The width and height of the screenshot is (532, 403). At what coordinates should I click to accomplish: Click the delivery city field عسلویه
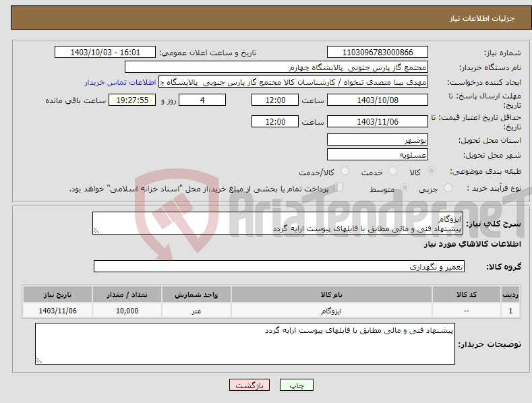point(378,155)
